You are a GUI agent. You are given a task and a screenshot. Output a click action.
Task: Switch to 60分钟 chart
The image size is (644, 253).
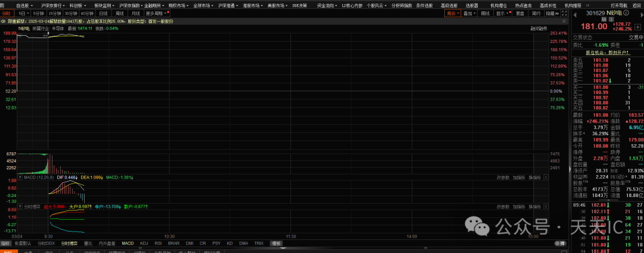88,14
